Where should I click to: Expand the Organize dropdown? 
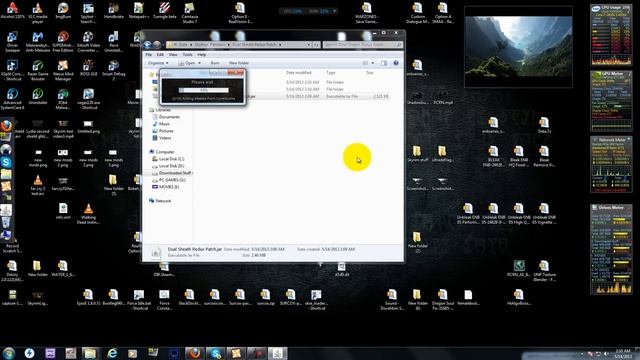158,63
